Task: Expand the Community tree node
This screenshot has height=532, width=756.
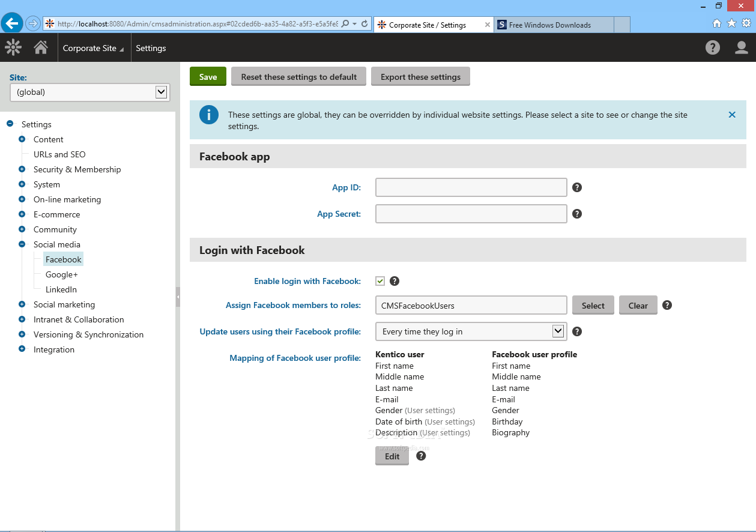Action: click(x=22, y=229)
